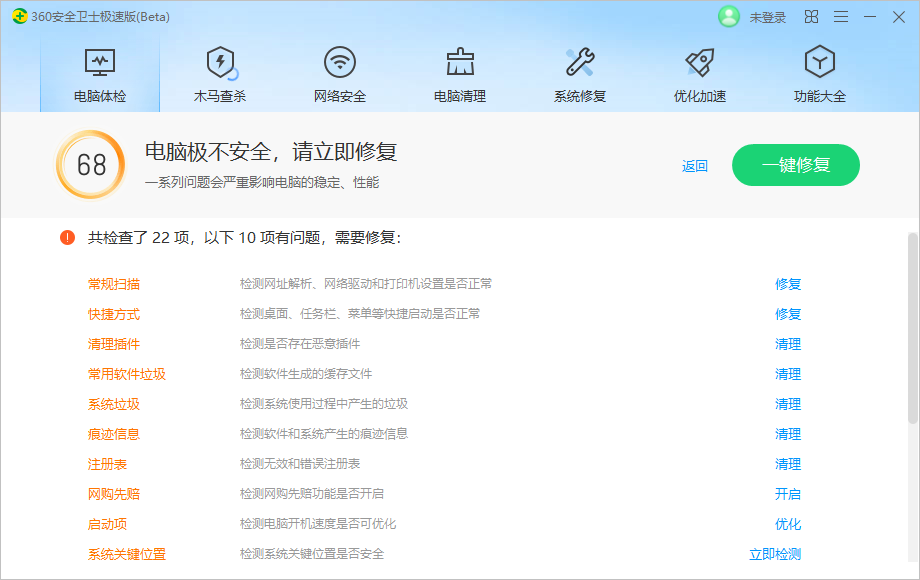The width and height of the screenshot is (920, 580).
Task: Click the 360 logo in title bar
Action: click(x=19, y=16)
